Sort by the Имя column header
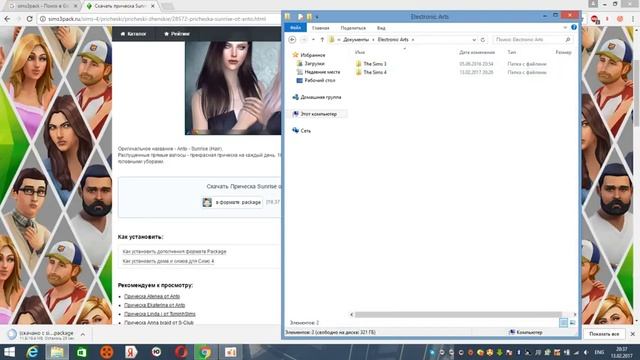 coord(360,52)
